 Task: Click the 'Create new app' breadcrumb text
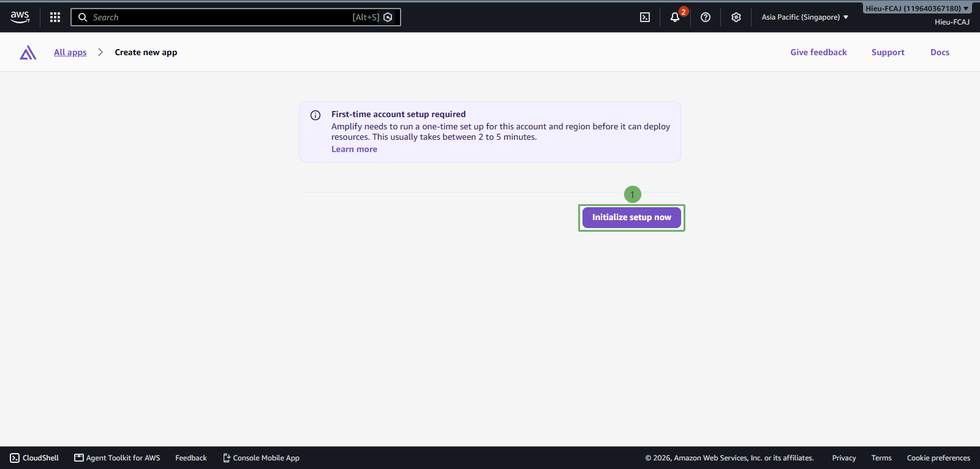[146, 52]
